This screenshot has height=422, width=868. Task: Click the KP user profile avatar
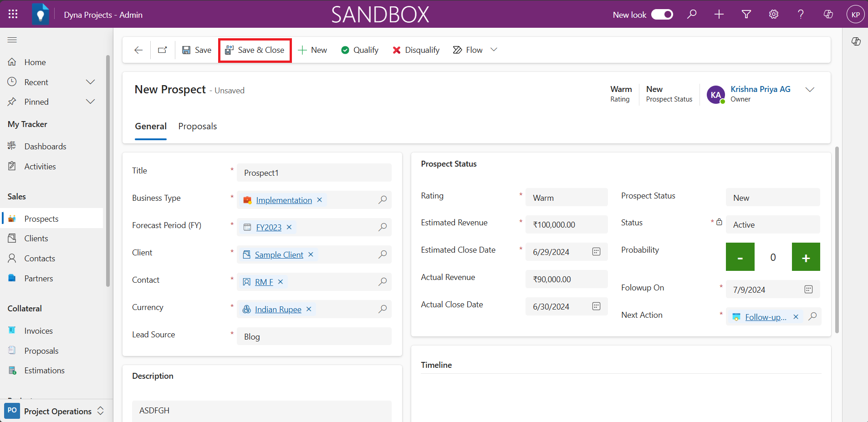tap(855, 14)
